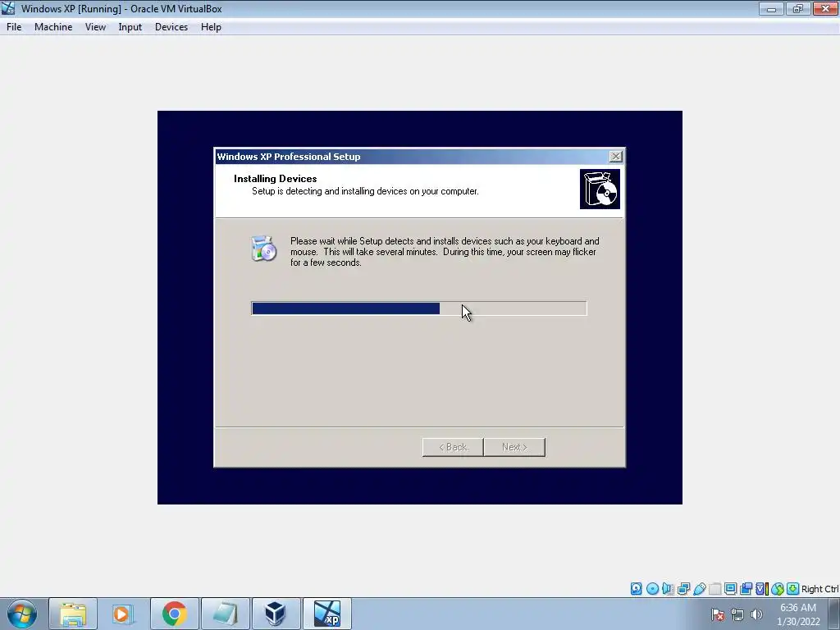Click the display settings status icon
This screenshot has height=630, width=840.
(730, 589)
